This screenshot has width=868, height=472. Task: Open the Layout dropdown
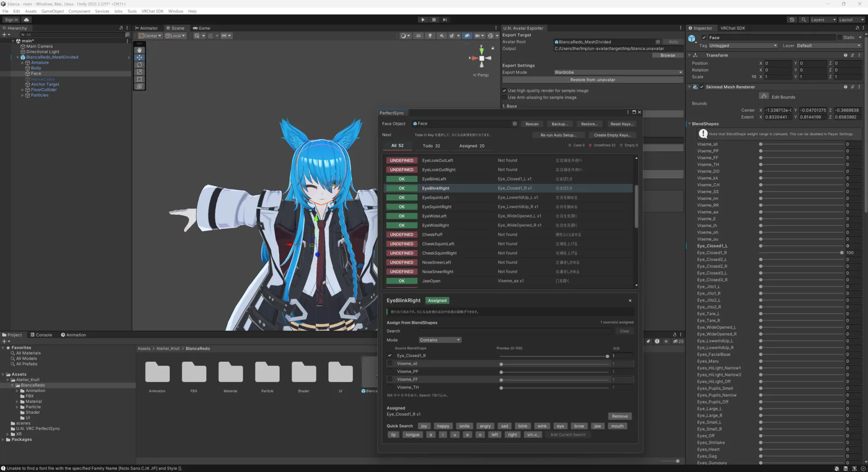(851, 20)
